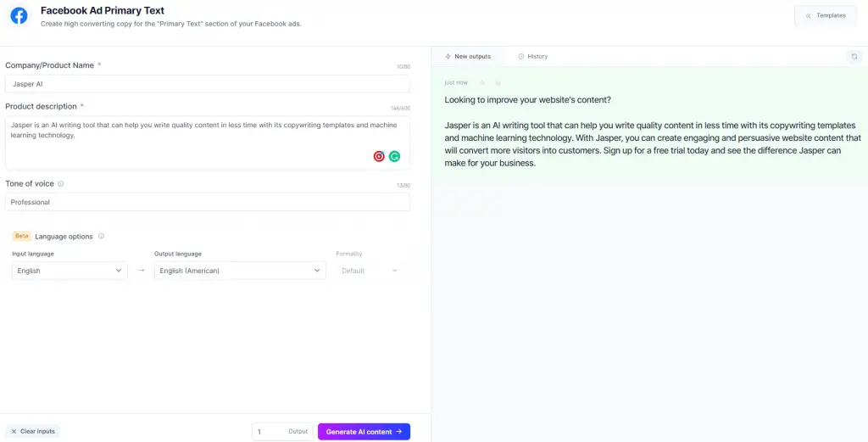This screenshot has height=442, width=868.
Task: Switch to the New outputs tab
Action: pos(468,57)
